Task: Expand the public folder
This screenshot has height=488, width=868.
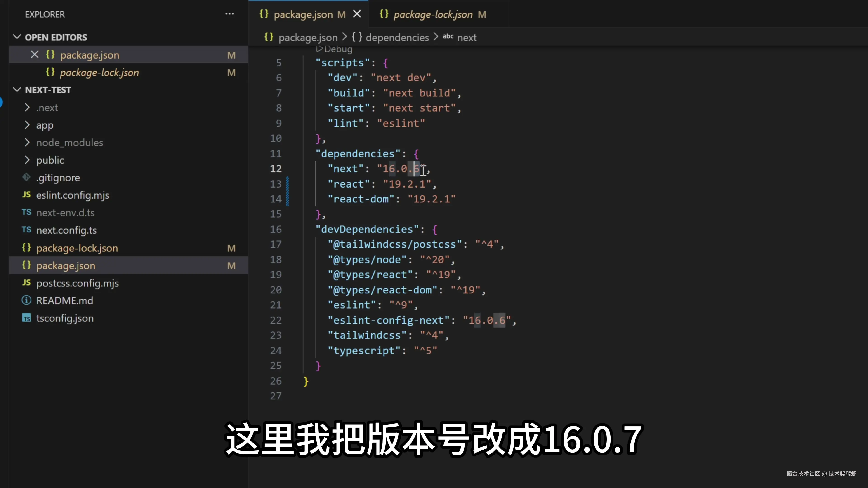Action: [27, 160]
